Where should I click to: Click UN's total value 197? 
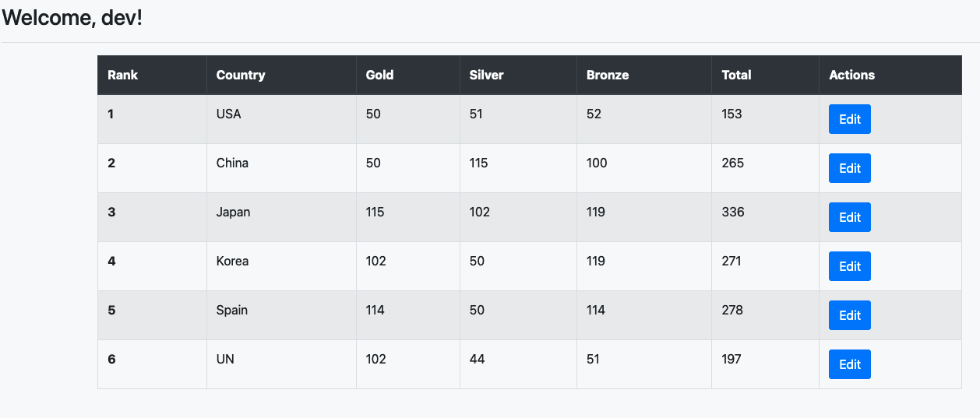[731, 359]
